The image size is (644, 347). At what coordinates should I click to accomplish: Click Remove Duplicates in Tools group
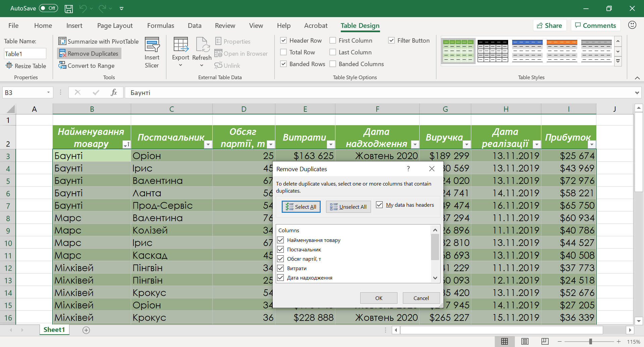click(x=89, y=54)
